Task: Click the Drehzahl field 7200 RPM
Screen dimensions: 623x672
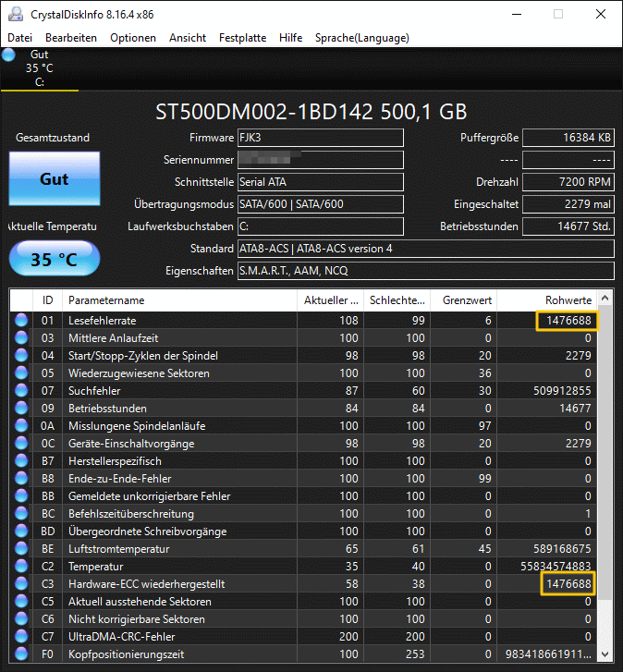Action: click(568, 182)
